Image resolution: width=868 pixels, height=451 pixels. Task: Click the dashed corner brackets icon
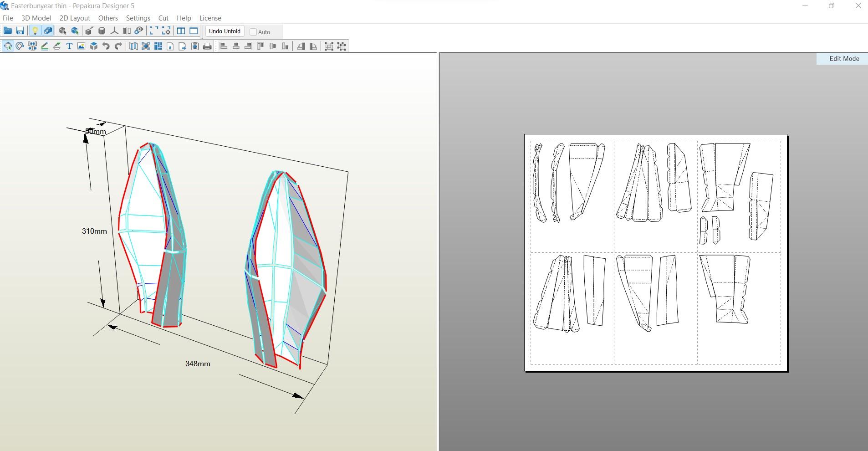(x=154, y=31)
